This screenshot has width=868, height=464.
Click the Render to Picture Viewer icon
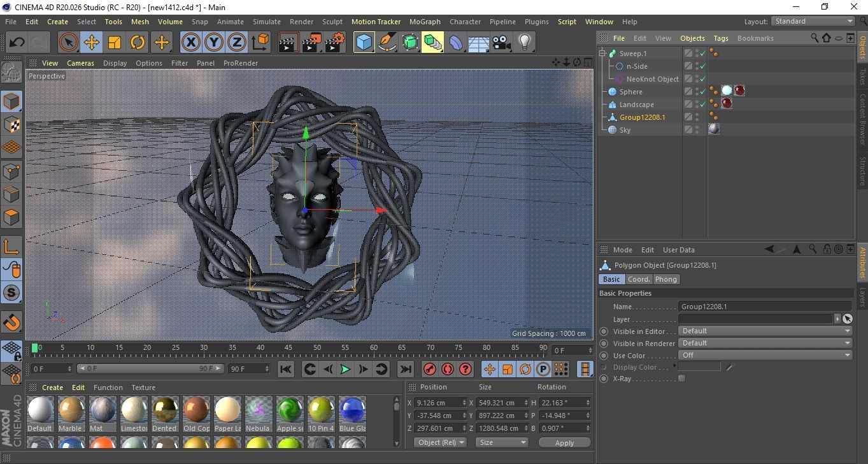[311, 43]
